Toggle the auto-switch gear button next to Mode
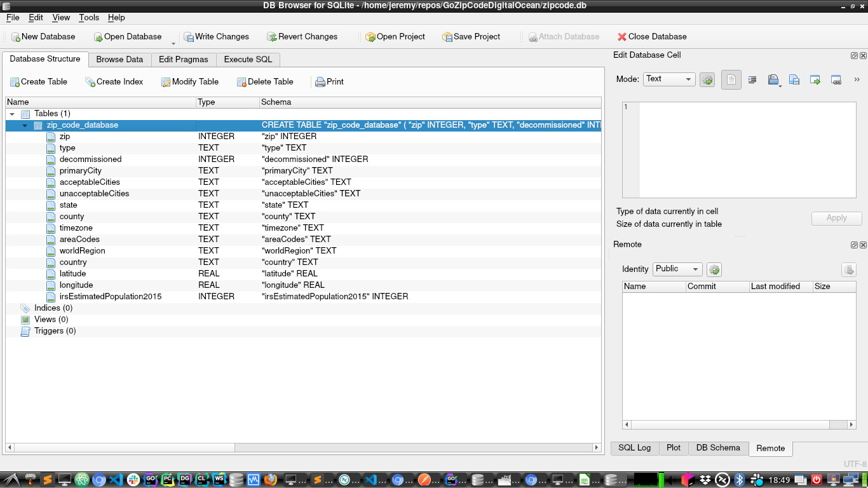Image resolution: width=868 pixels, height=488 pixels. (x=707, y=80)
